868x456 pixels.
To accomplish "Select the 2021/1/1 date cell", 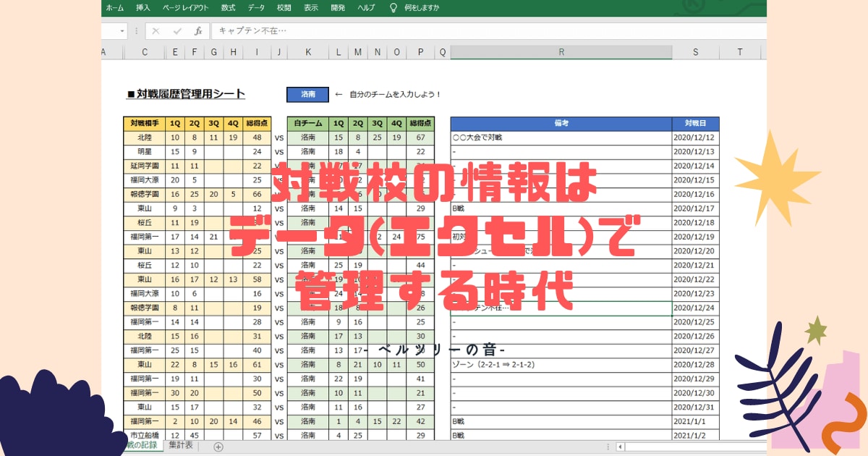I will coord(696,421).
